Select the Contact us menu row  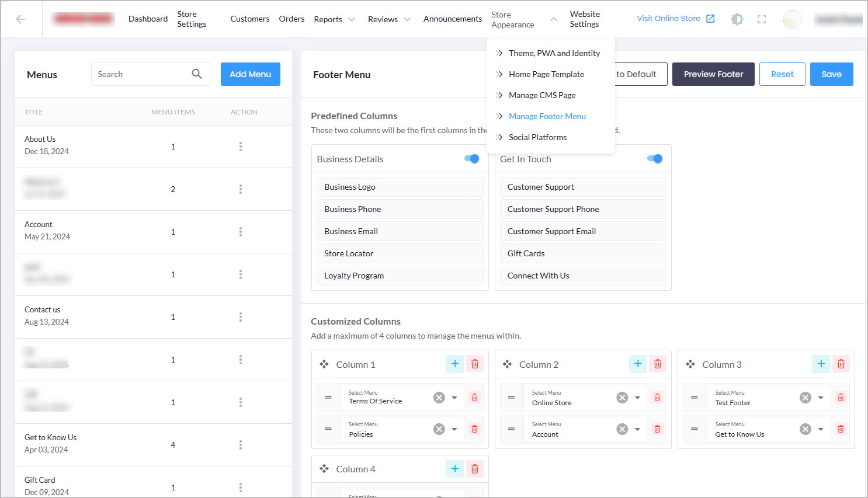point(154,317)
